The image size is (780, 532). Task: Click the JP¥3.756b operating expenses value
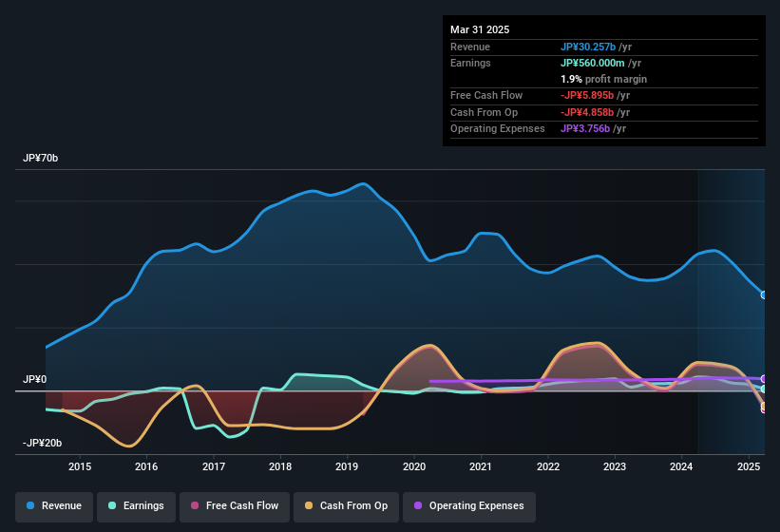point(585,129)
